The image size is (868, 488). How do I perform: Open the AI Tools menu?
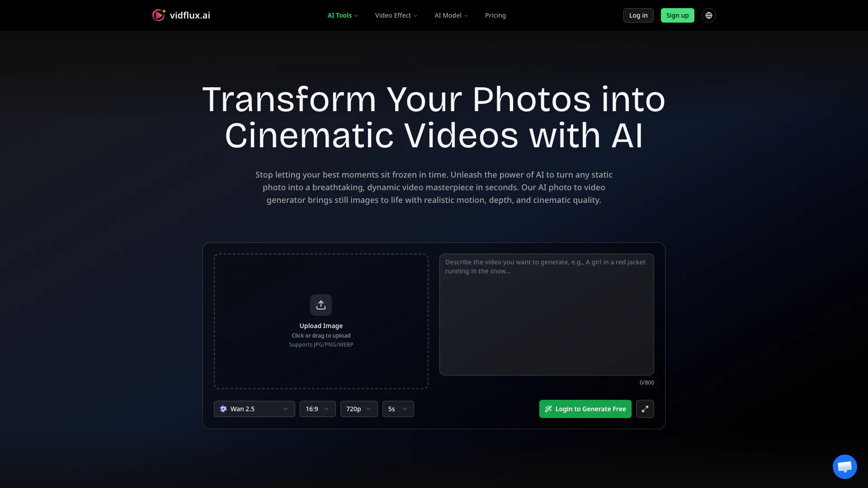pos(343,15)
